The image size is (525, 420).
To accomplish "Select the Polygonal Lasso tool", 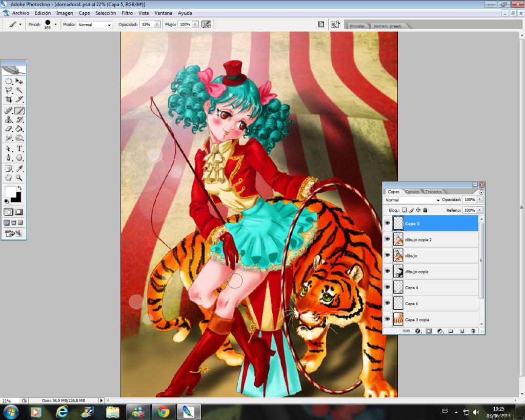I will coord(9,90).
